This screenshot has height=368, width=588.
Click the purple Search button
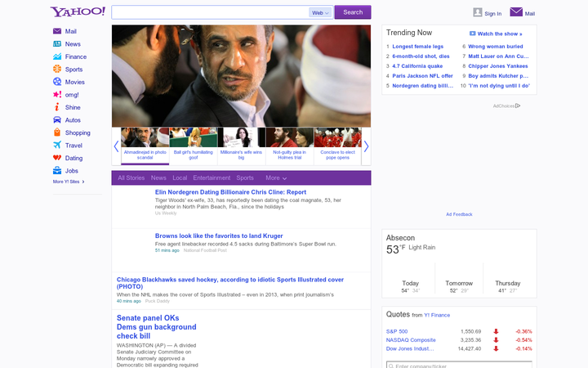point(353,12)
